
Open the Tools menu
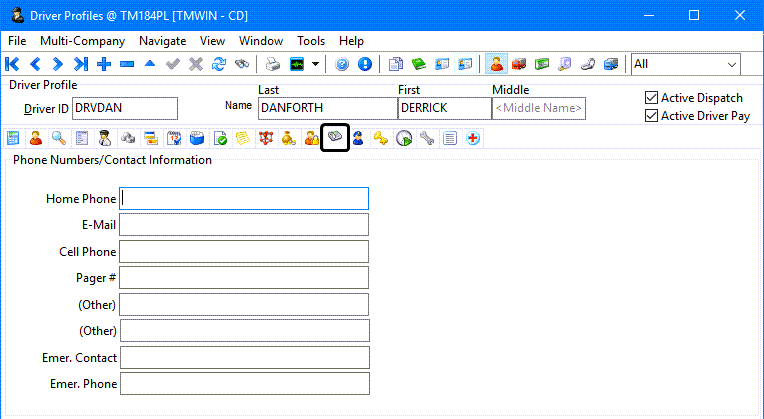pos(311,41)
